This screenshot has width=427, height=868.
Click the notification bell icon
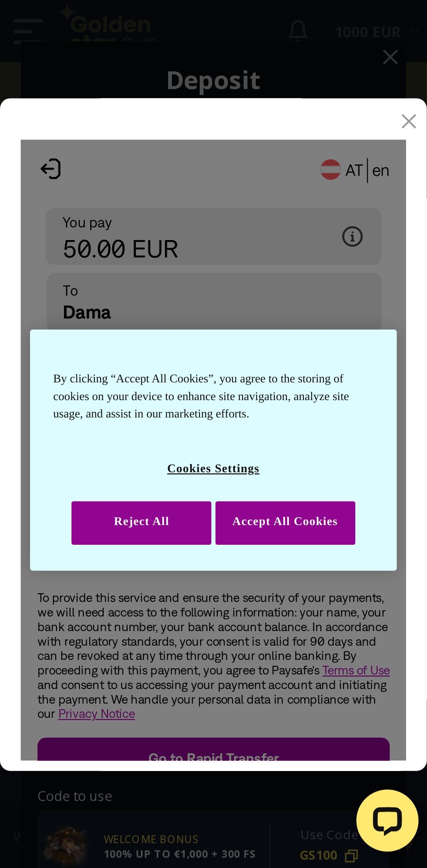[298, 31]
